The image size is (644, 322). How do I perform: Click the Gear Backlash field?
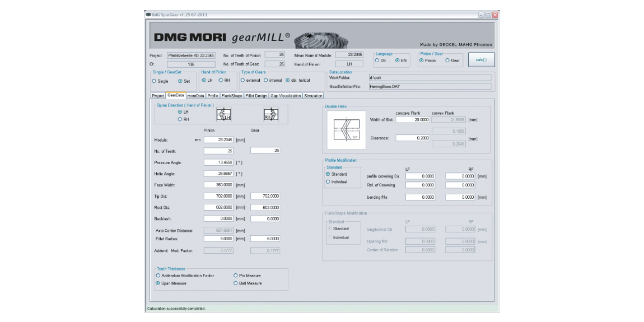point(265,219)
